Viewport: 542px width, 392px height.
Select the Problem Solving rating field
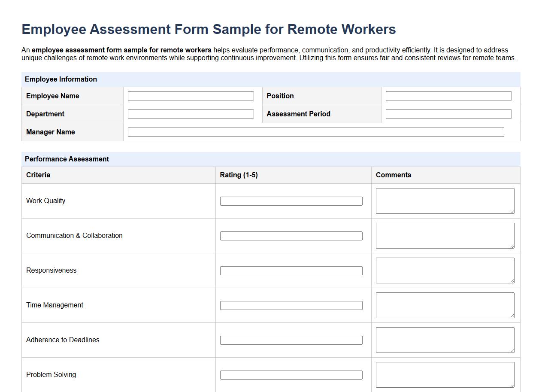pyautogui.click(x=291, y=375)
